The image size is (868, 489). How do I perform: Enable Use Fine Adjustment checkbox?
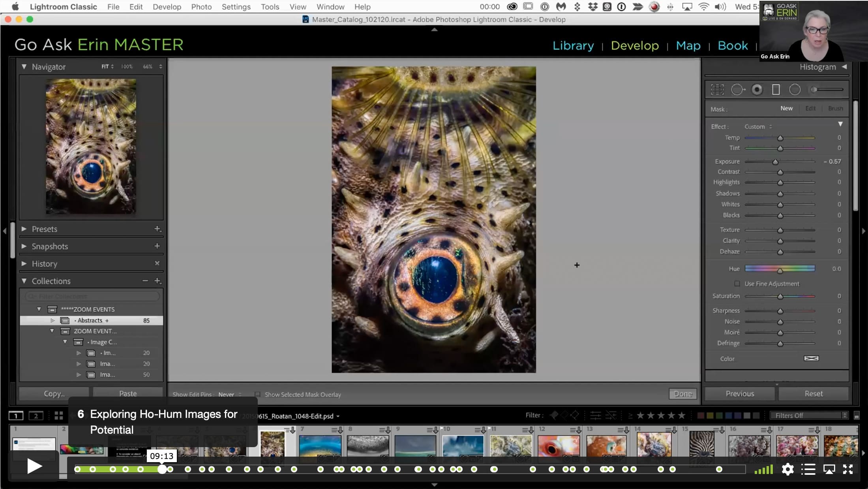[737, 284]
